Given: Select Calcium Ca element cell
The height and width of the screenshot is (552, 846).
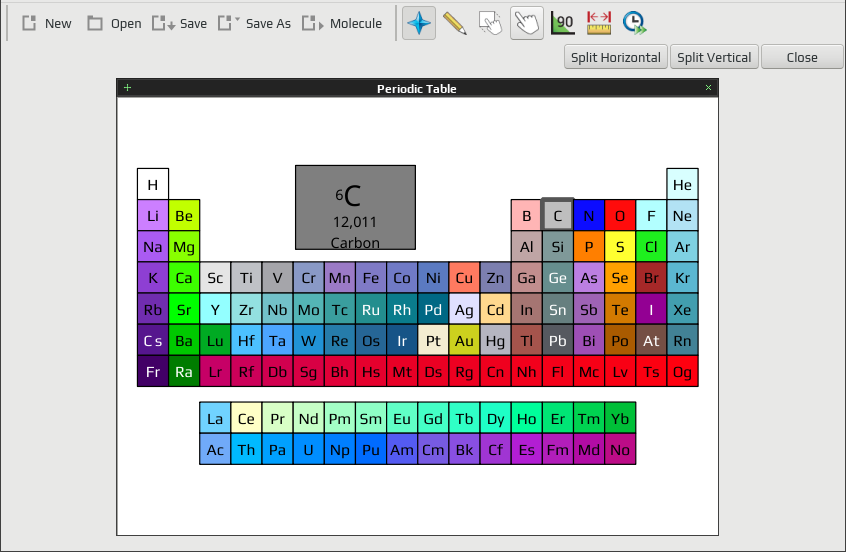Looking at the screenshot, I should [184, 278].
